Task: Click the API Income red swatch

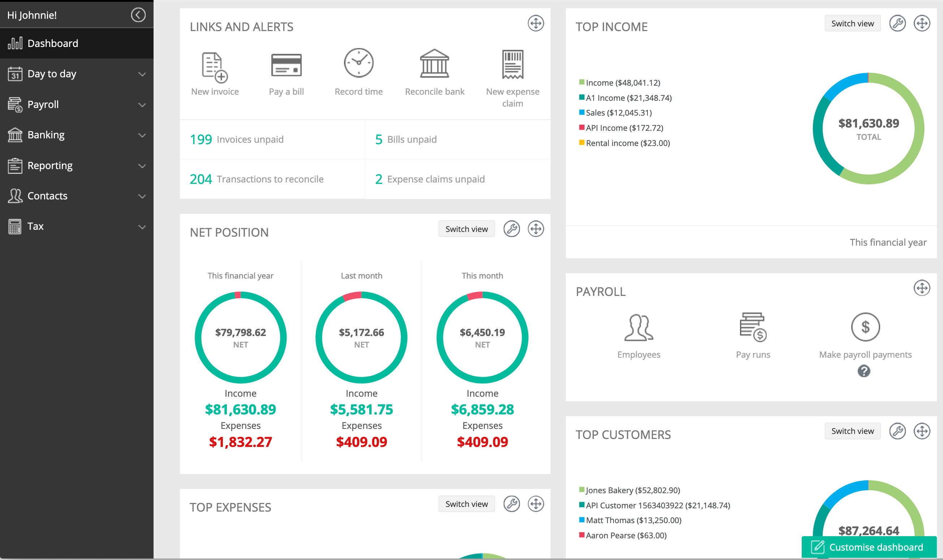Action: [582, 127]
